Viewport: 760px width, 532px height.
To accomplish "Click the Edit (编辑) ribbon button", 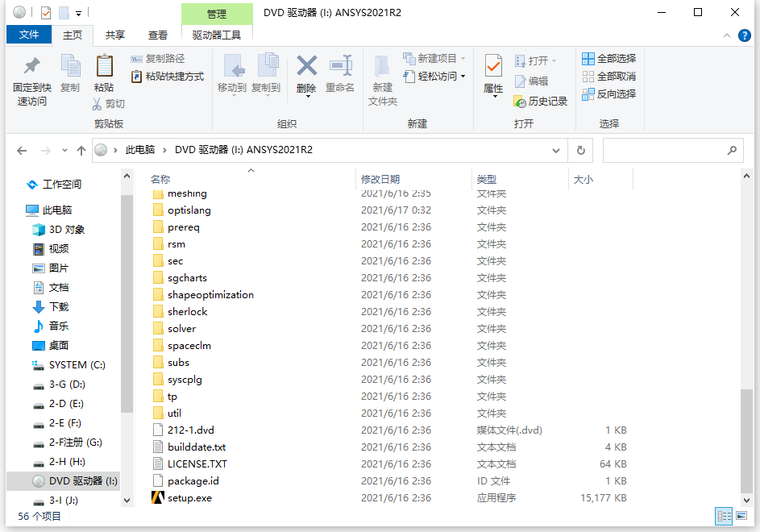I will tap(531, 81).
